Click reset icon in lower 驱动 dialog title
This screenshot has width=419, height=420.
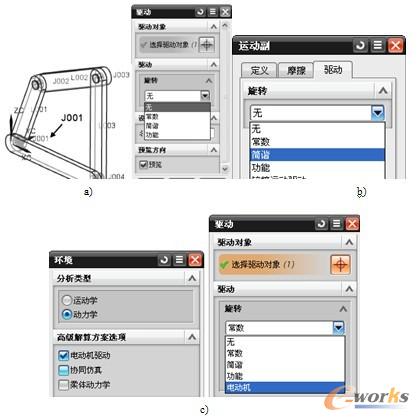[x=321, y=224]
